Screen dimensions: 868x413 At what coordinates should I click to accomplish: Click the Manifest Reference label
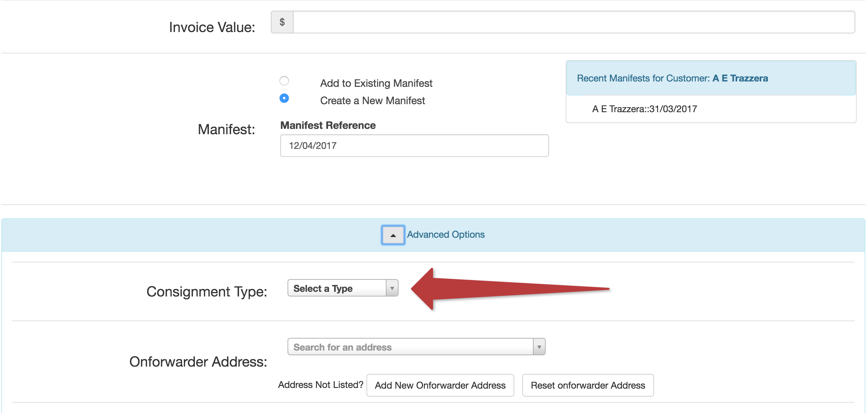point(328,125)
